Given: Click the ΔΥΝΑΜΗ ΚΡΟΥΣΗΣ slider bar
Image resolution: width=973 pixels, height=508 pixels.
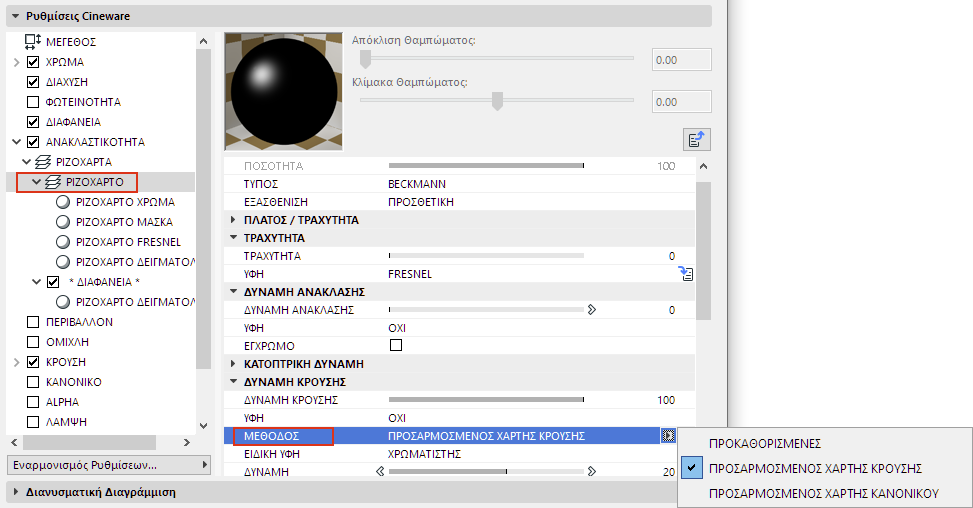Looking at the screenshot, I should pos(486,399).
